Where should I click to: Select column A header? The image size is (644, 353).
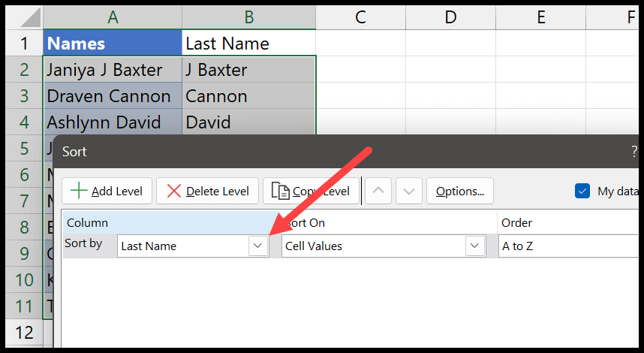click(113, 17)
